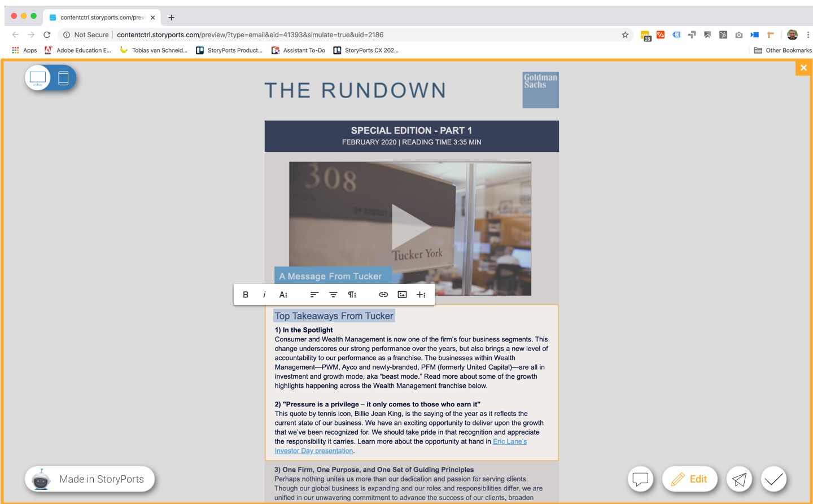Click the orange Edit button
Image resolution: width=813 pixels, height=504 pixels.
click(x=689, y=479)
